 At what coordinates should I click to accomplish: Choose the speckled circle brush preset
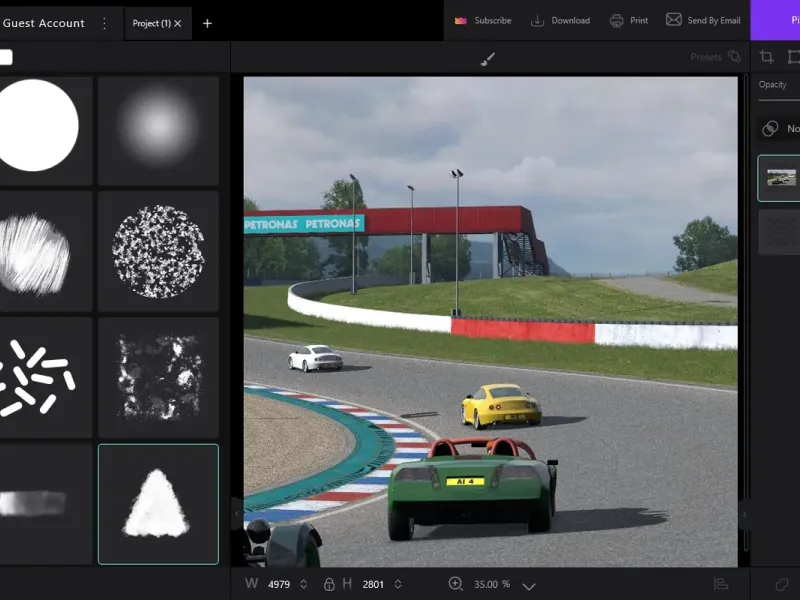tap(158, 251)
